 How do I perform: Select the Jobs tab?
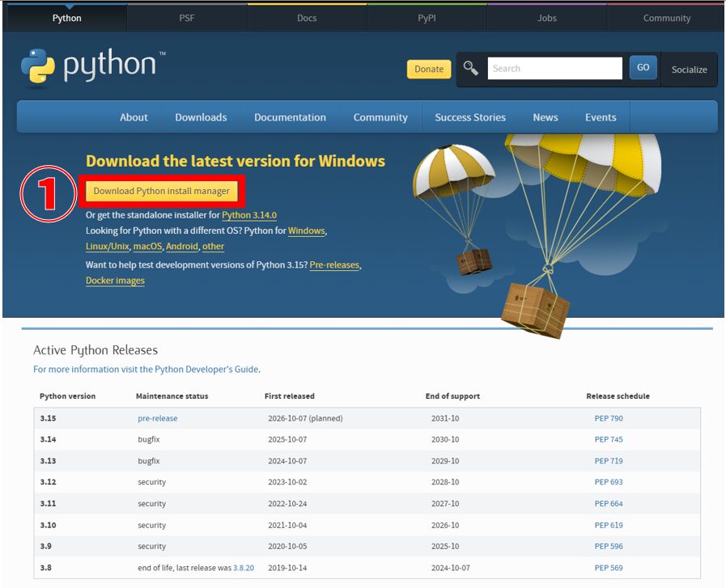[x=546, y=17]
